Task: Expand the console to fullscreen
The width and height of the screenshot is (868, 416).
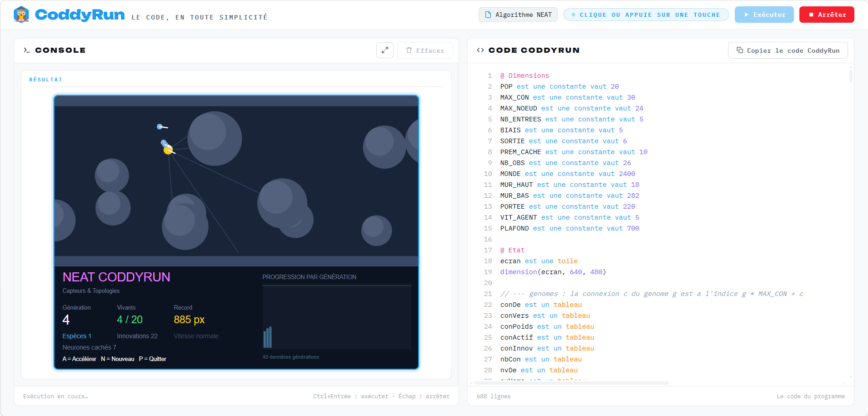Action: (385, 50)
